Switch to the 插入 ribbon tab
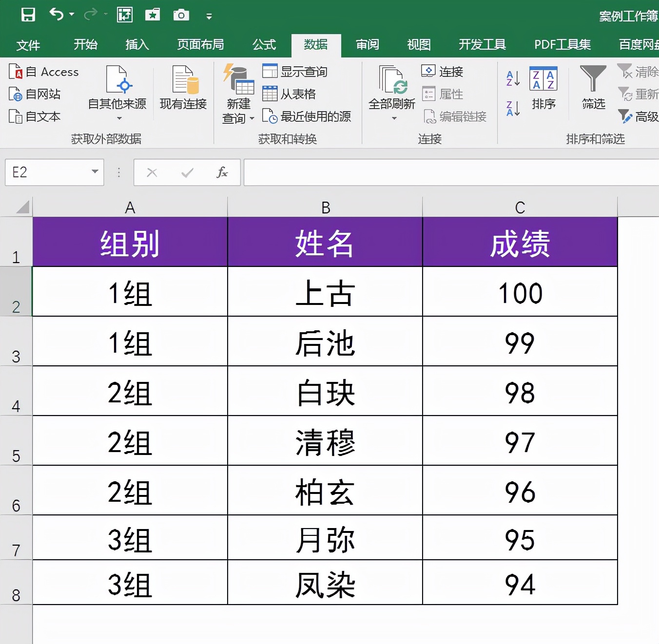Viewport: 659px width, 644px height. [137, 45]
